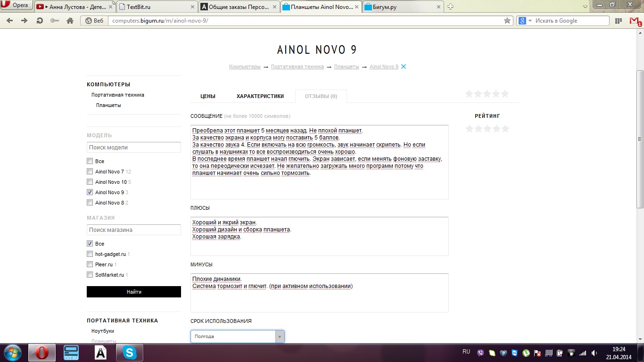Open Skype from the taskbar
644x362 pixels.
[x=130, y=353]
